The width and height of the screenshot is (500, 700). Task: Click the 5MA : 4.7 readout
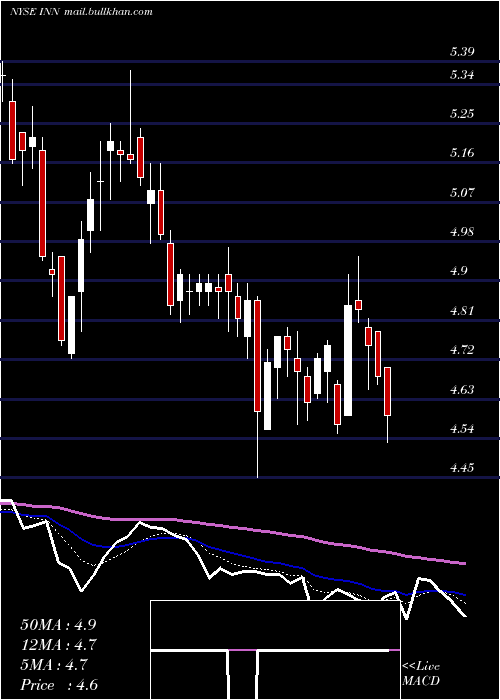(54, 665)
